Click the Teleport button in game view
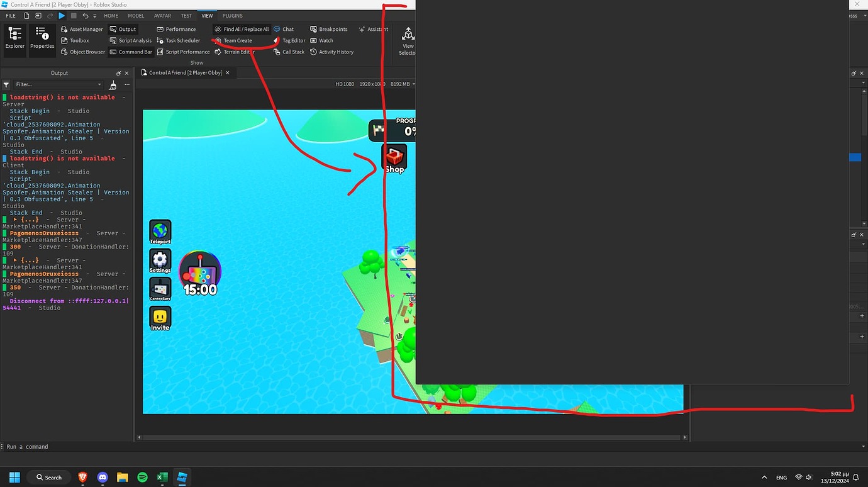 [x=160, y=232]
